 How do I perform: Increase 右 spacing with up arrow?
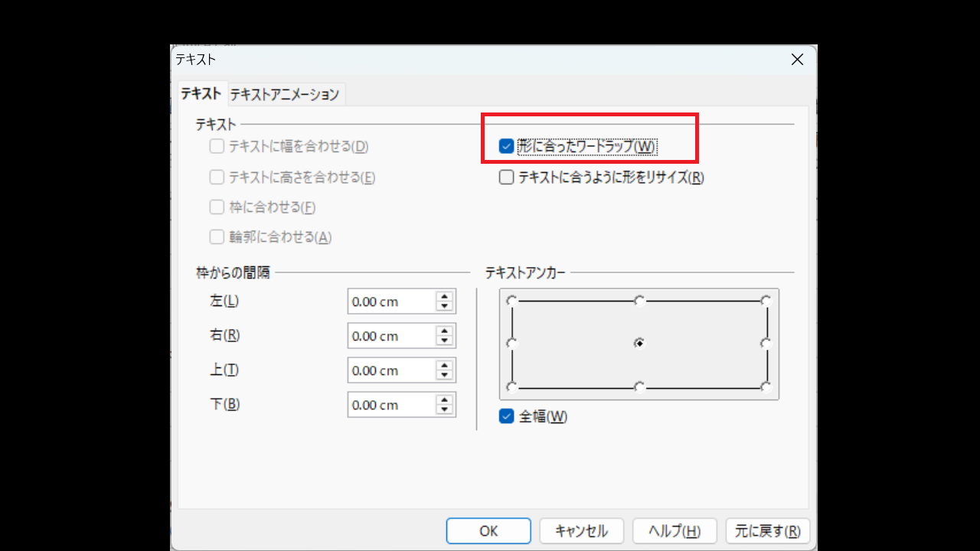[x=444, y=331]
